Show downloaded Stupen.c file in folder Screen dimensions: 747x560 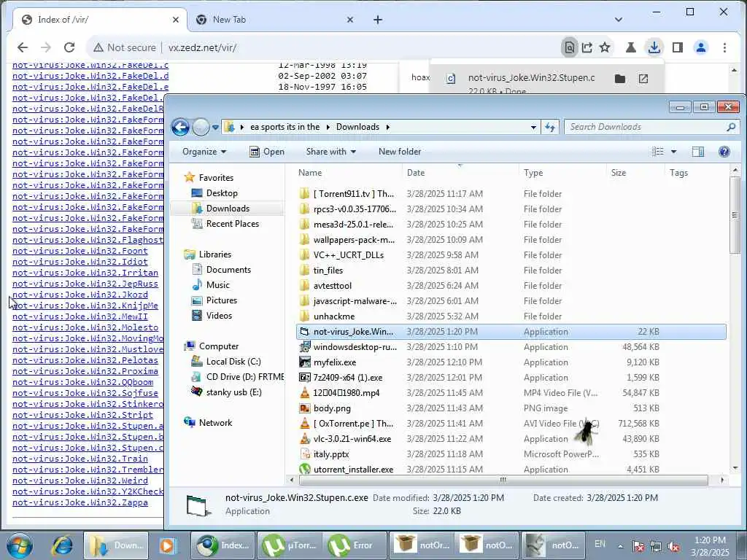click(620, 79)
